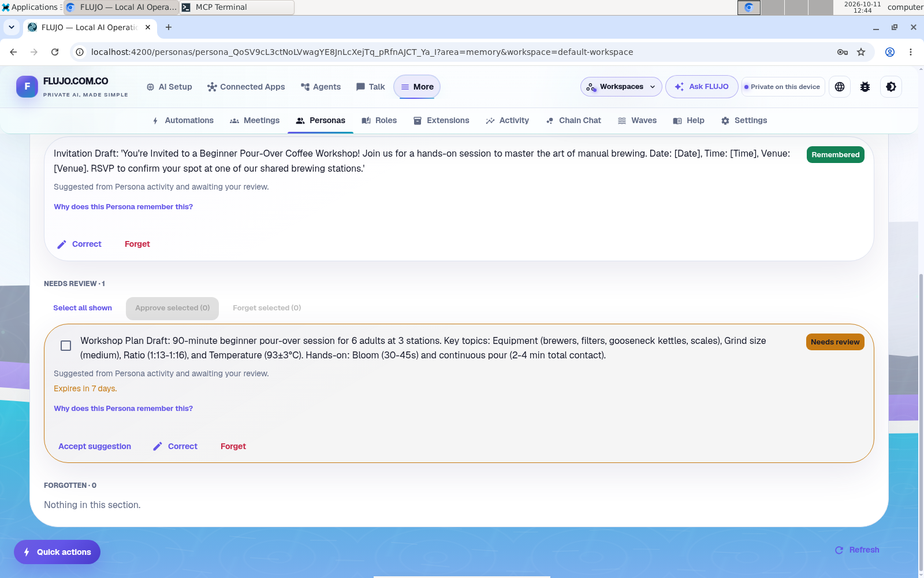This screenshot has width=924, height=578.
Task: Open the Talk chat page
Action: tap(371, 87)
